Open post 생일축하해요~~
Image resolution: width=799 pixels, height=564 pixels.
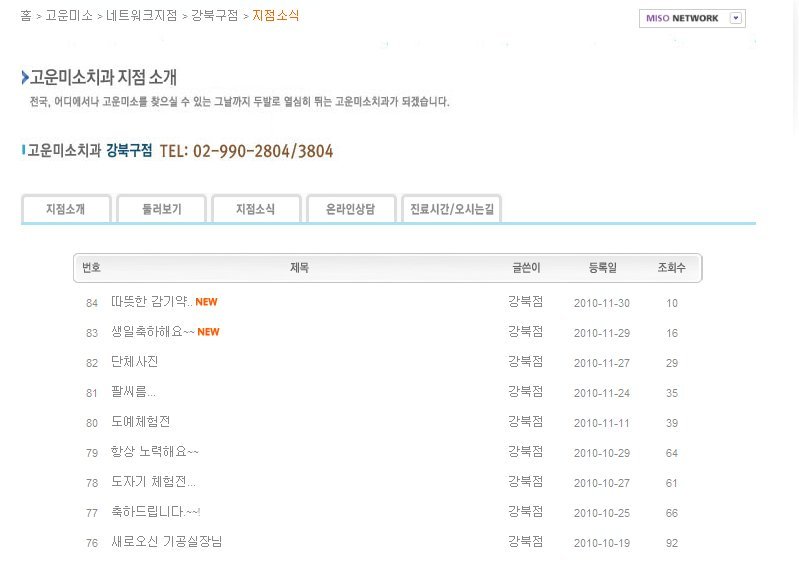pos(153,332)
